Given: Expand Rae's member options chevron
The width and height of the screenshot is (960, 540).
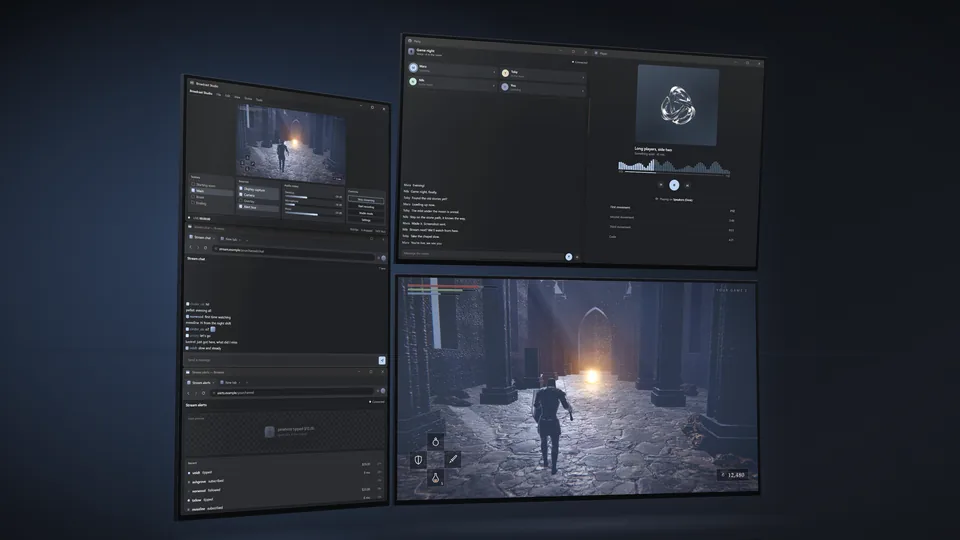Looking at the screenshot, I should click(583, 91).
